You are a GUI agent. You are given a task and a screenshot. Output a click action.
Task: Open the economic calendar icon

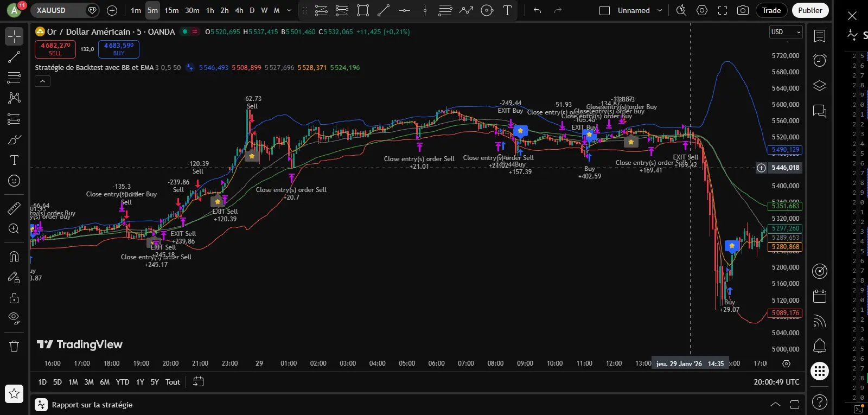pyautogui.click(x=820, y=296)
